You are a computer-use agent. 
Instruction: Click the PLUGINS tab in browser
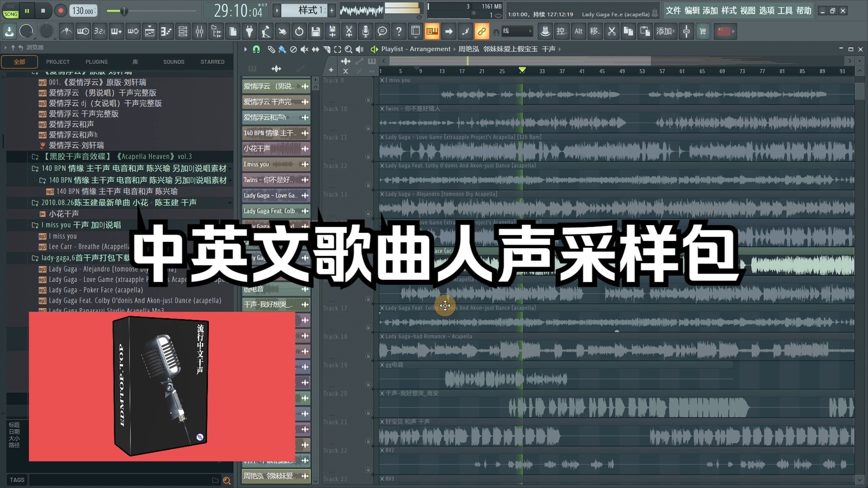97,61
